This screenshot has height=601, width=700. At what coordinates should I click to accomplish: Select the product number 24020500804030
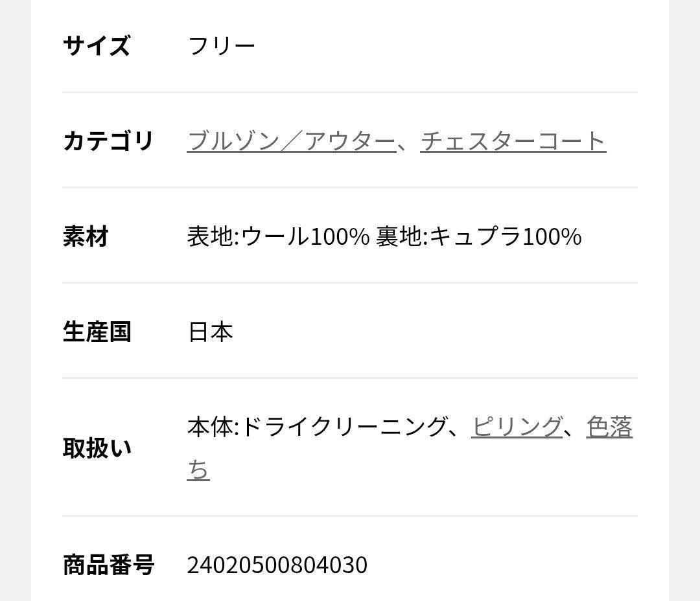[x=277, y=565]
